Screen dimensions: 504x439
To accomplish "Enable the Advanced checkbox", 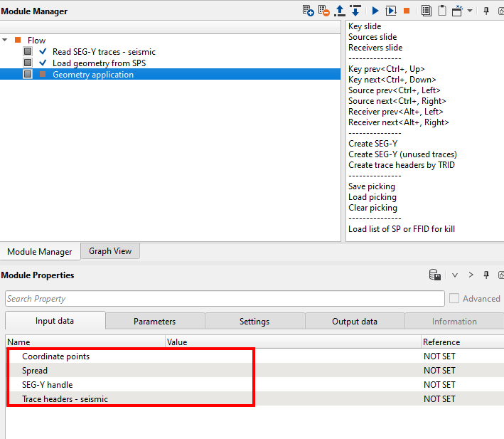I will click(454, 299).
